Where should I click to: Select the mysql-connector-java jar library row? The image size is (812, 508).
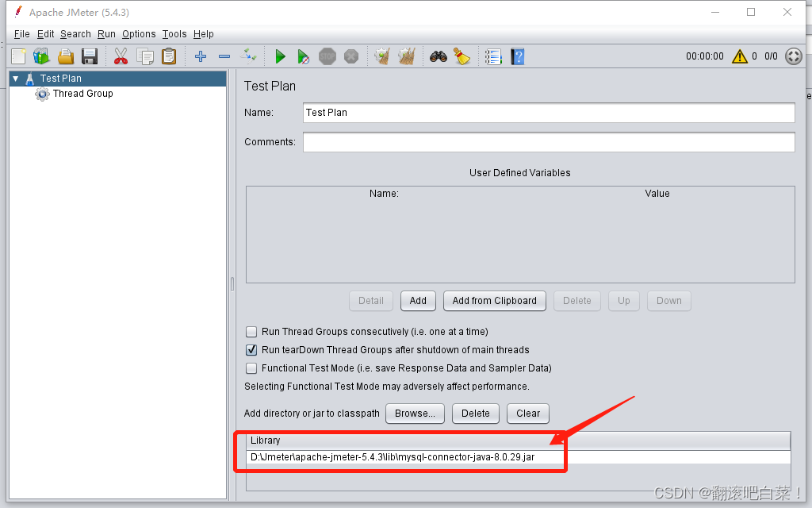click(519, 457)
